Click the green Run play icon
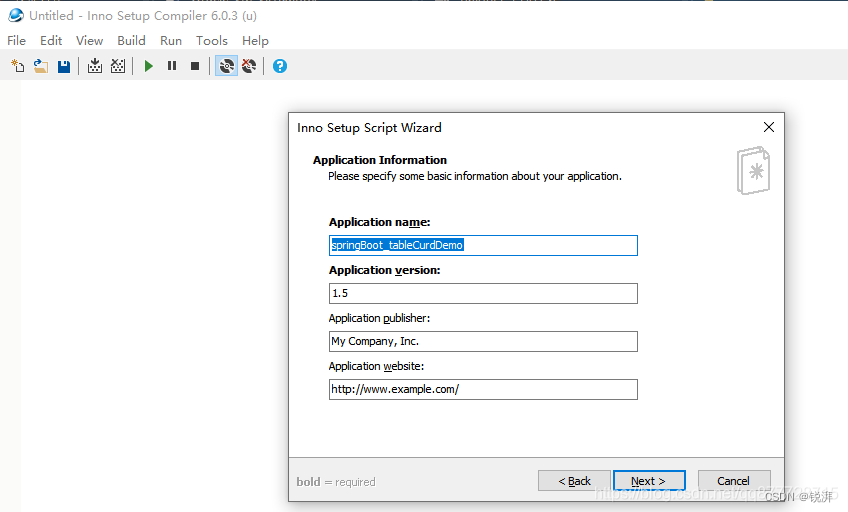Image resolution: width=848 pixels, height=512 pixels. click(149, 66)
